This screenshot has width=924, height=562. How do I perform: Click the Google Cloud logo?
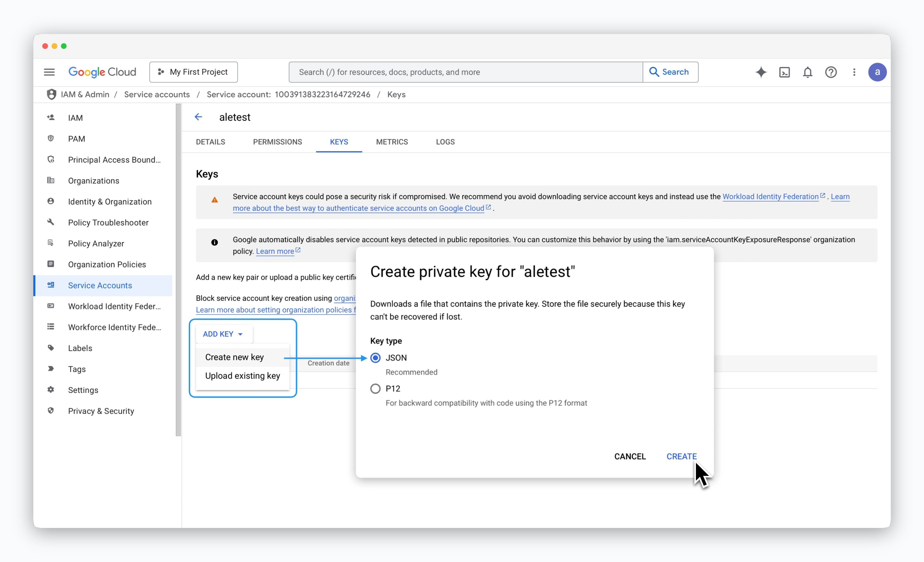coord(102,72)
